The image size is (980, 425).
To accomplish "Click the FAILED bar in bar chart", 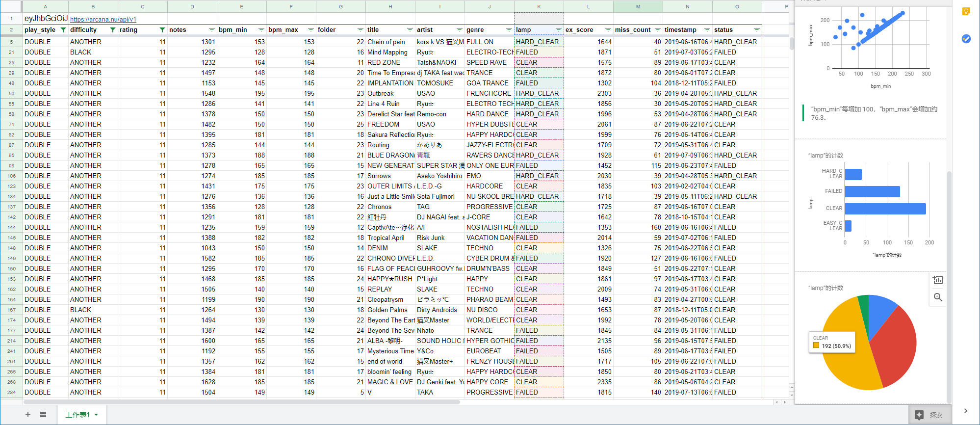I will [872, 191].
